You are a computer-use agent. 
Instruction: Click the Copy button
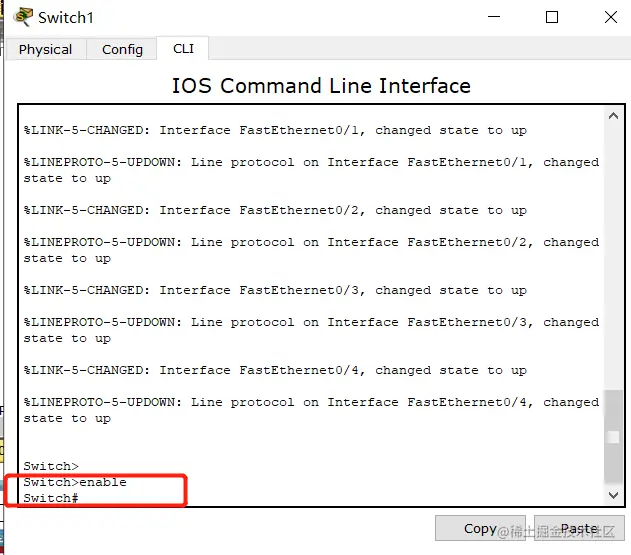coord(480,528)
